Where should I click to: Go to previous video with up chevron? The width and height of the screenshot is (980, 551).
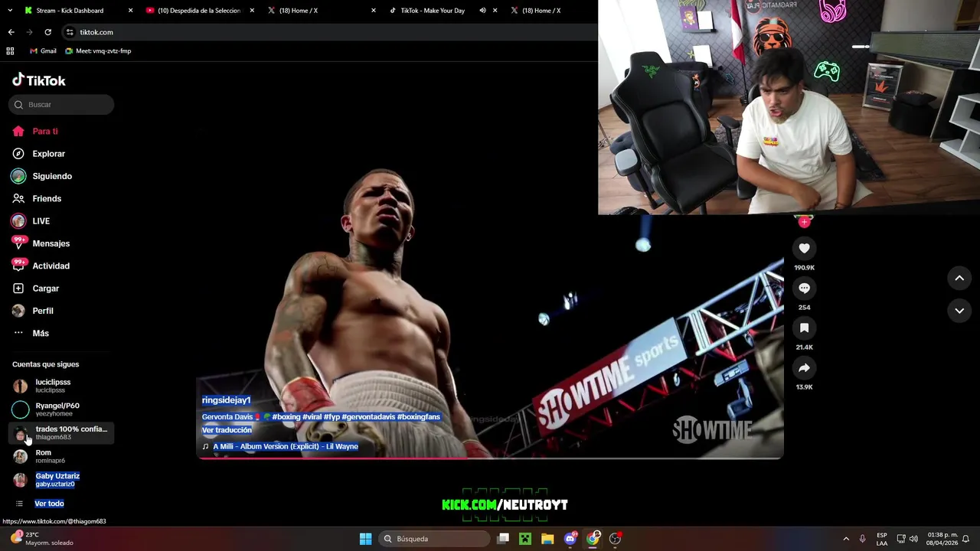coord(959,279)
